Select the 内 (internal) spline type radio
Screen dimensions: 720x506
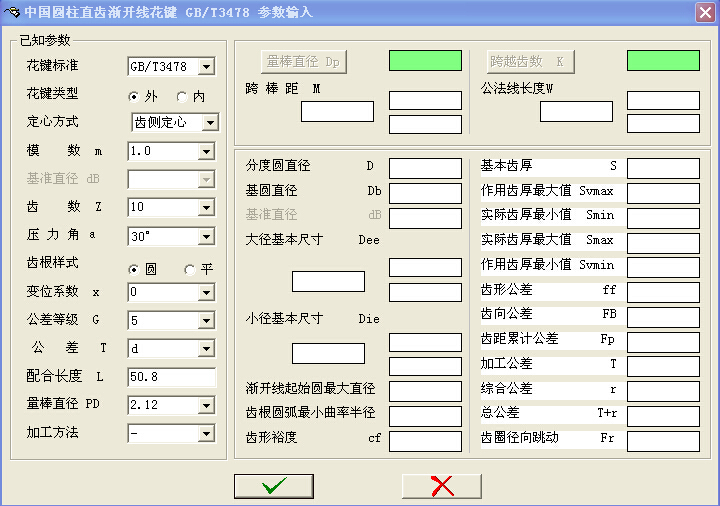click(x=182, y=97)
